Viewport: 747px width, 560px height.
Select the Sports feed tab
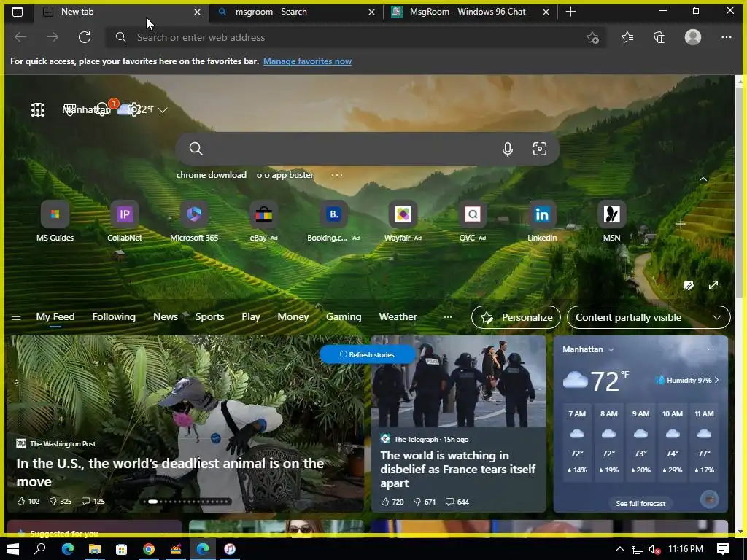[209, 316]
